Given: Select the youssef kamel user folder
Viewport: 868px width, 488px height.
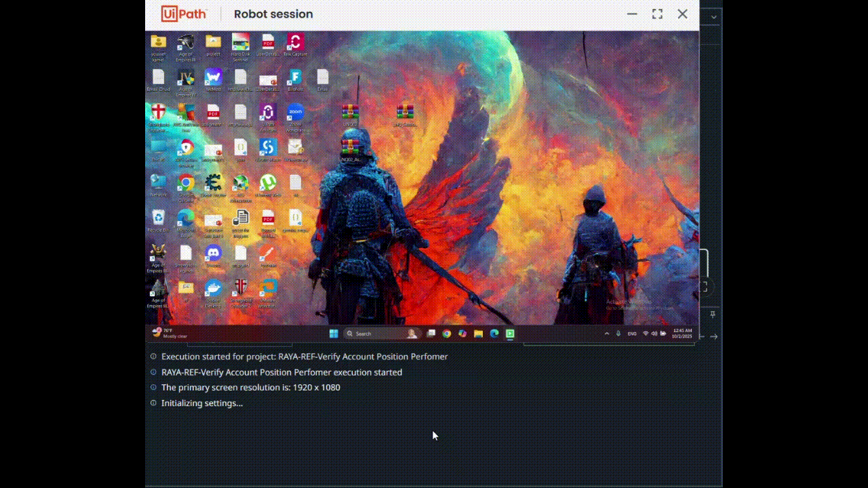Looking at the screenshot, I should (158, 45).
